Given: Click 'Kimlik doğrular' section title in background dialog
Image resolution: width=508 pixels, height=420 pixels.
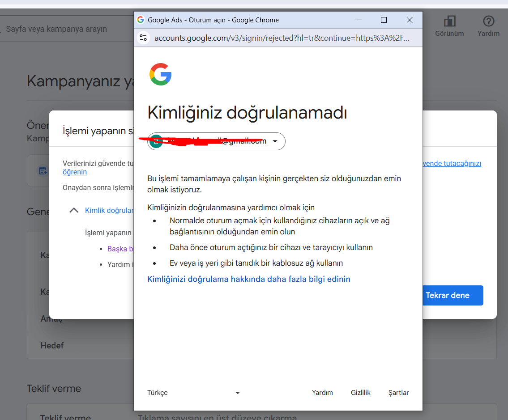Looking at the screenshot, I should pos(109,211).
